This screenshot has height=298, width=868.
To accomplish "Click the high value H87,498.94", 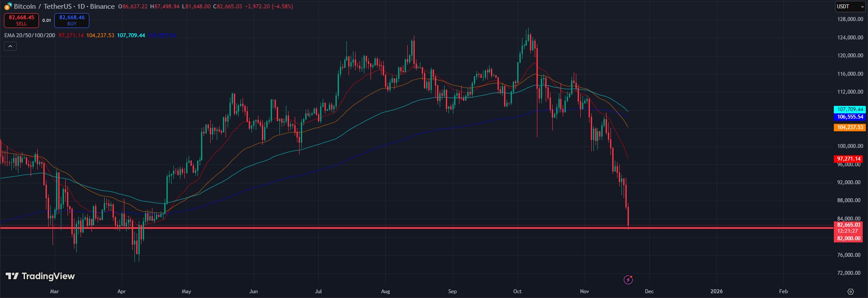I will [x=165, y=7].
